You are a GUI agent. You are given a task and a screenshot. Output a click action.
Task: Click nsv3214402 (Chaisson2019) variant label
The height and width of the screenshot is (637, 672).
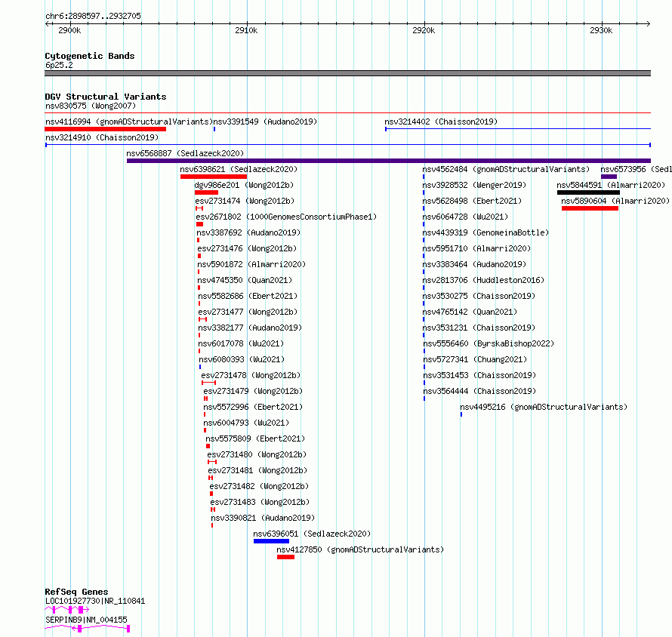point(441,122)
